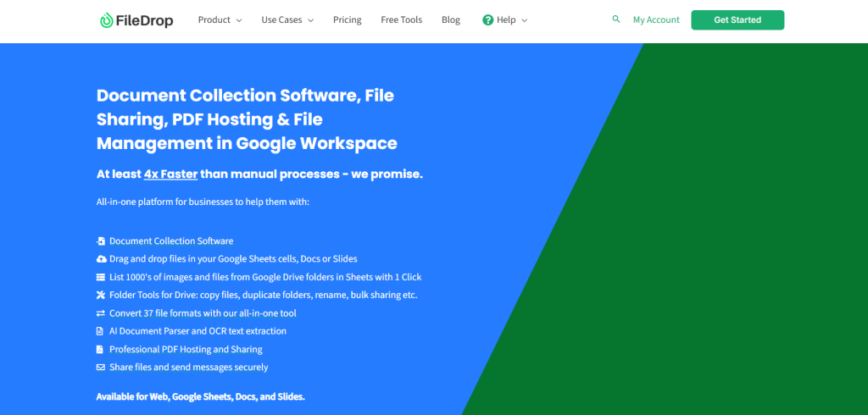Image resolution: width=868 pixels, height=415 pixels.
Task: Click the main Document Collection Software headline
Action: pyautogui.click(x=247, y=119)
